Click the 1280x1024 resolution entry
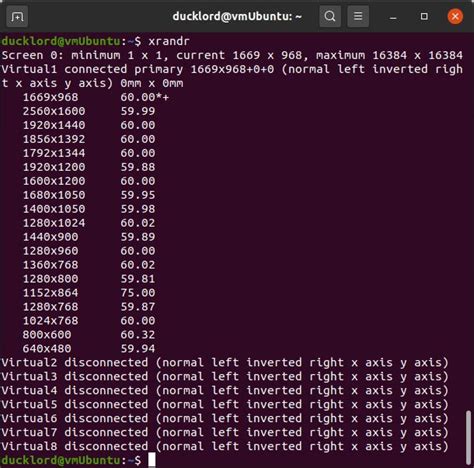Viewport: 474px width, 468px height. (54, 223)
